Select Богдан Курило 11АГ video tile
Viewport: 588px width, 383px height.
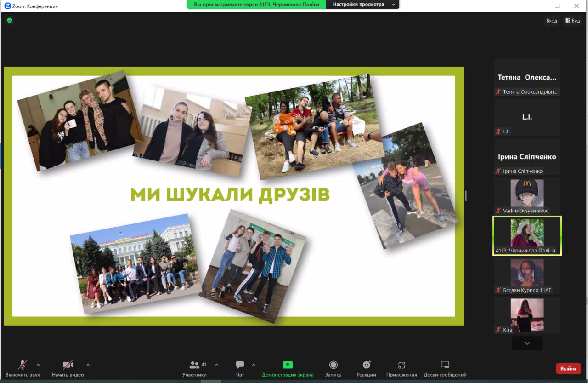tap(527, 275)
